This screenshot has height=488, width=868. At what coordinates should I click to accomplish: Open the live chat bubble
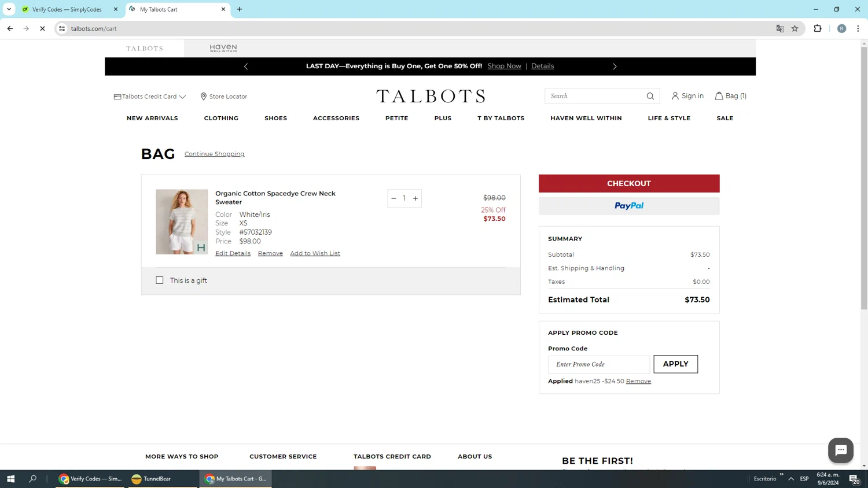coord(840,450)
